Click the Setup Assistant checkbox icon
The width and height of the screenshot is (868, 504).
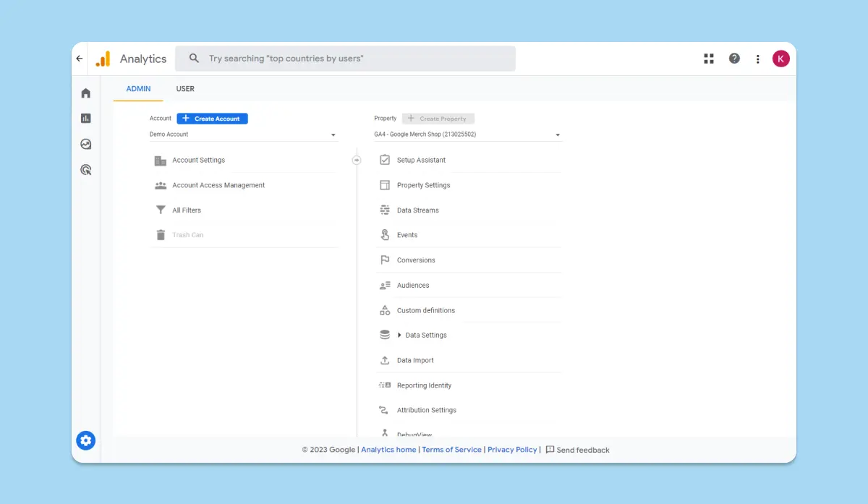point(385,160)
